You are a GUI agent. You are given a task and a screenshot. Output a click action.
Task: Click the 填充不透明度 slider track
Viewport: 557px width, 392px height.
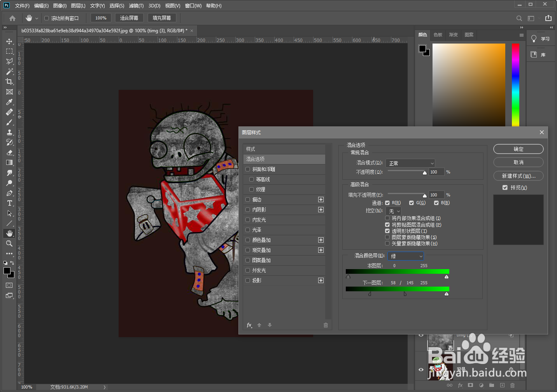pyautogui.click(x=406, y=193)
